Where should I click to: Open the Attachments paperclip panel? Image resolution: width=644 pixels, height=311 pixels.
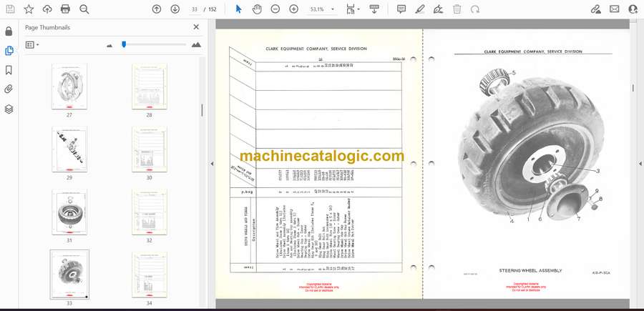click(9, 89)
